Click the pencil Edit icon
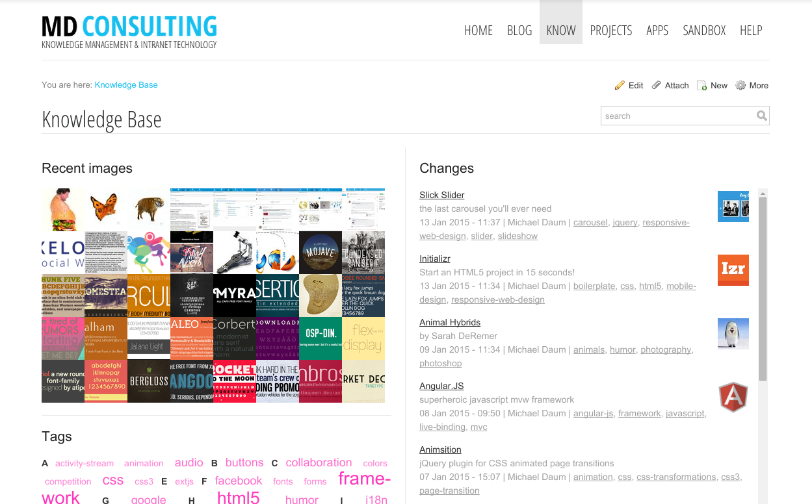The image size is (812, 504). pos(620,86)
